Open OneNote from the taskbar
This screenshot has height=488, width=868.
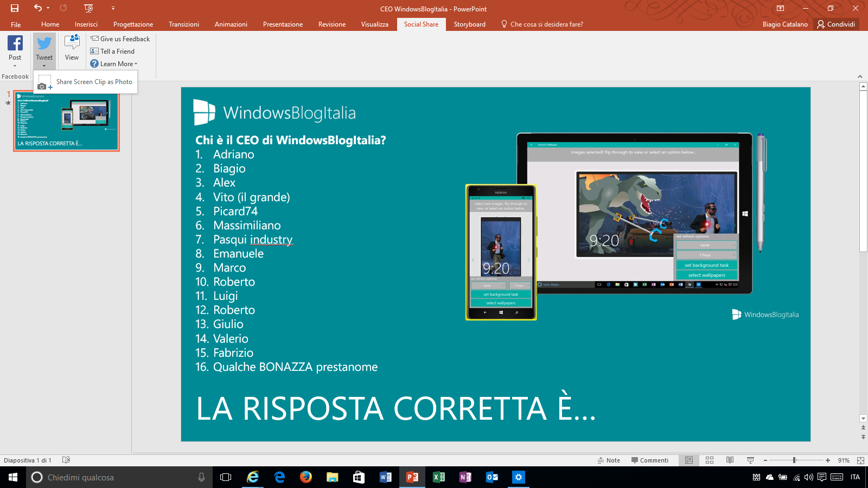click(x=465, y=477)
